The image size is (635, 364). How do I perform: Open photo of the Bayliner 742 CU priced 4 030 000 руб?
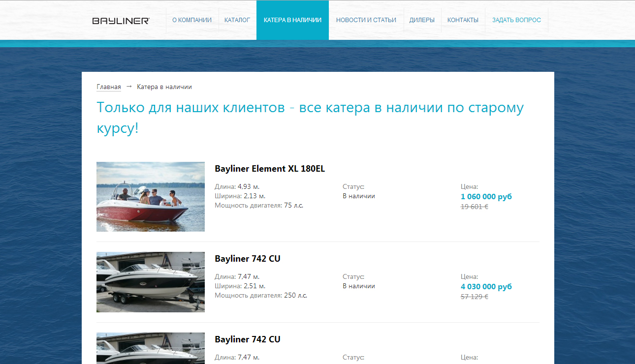pyautogui.click(x=151, y=282)
